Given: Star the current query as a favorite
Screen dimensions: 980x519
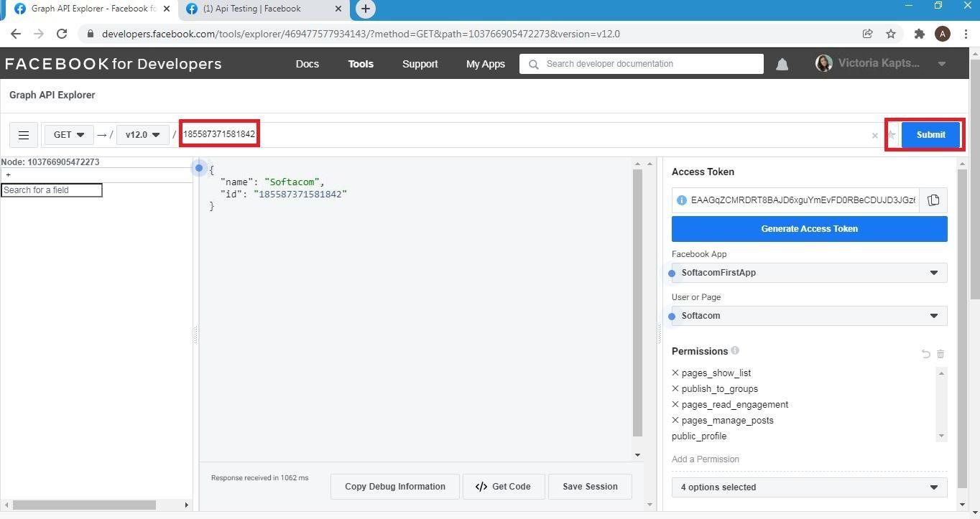Looking at the screenshot, I should (x=892, y=134).
